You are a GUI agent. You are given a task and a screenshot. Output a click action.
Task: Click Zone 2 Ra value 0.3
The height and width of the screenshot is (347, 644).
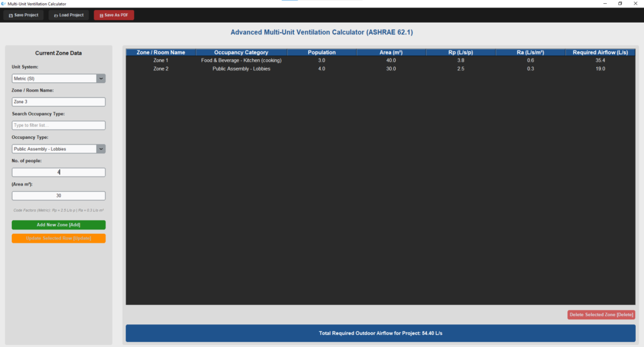[x=531, y=69]
